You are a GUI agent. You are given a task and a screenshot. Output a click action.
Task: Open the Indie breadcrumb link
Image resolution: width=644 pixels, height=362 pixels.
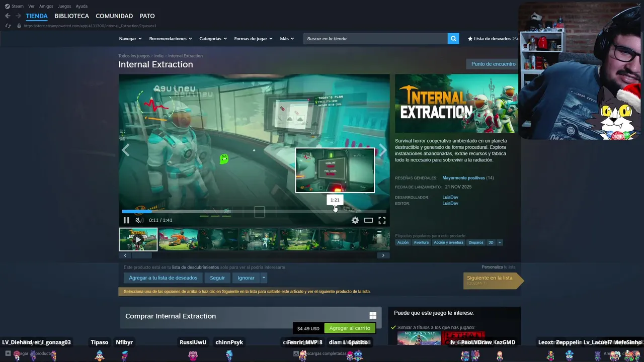click(159, 56)
